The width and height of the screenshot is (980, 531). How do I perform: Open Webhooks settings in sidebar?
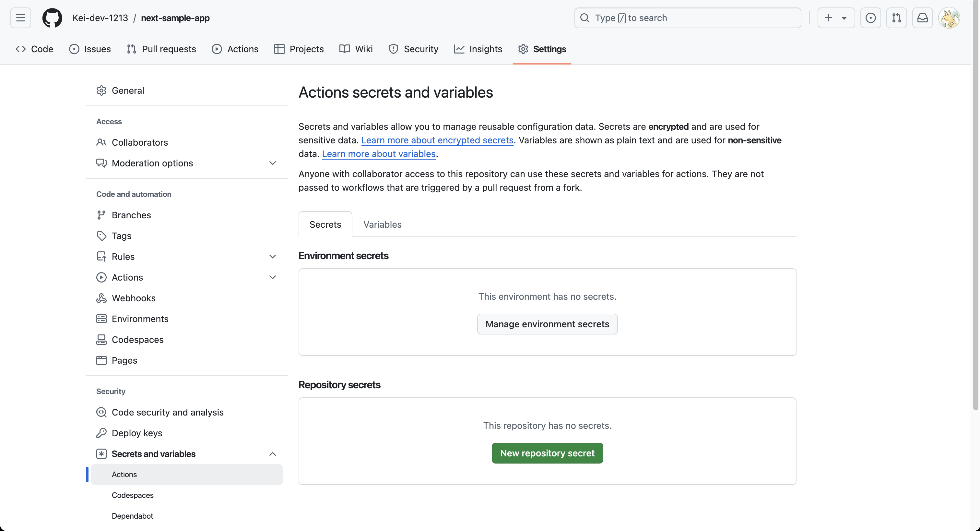pyautogui.click(x=134, y=298)
